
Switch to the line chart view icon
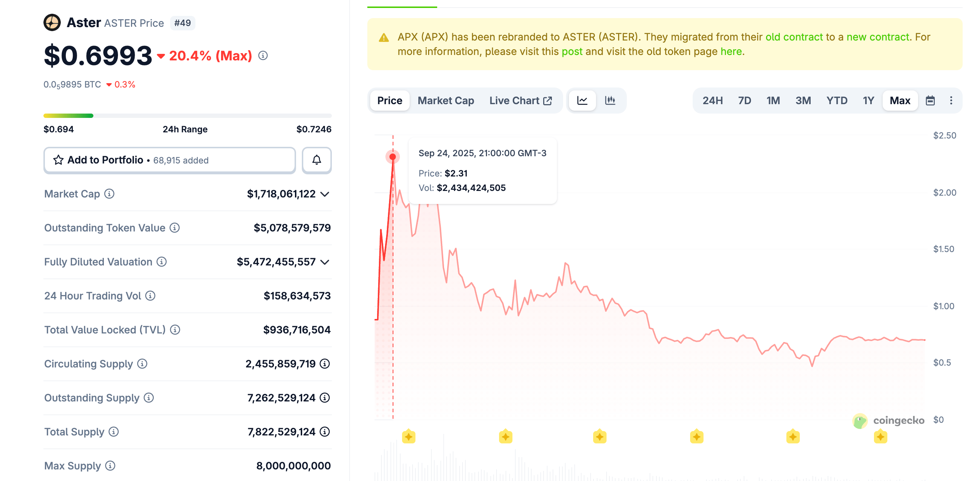coord(582,101)
